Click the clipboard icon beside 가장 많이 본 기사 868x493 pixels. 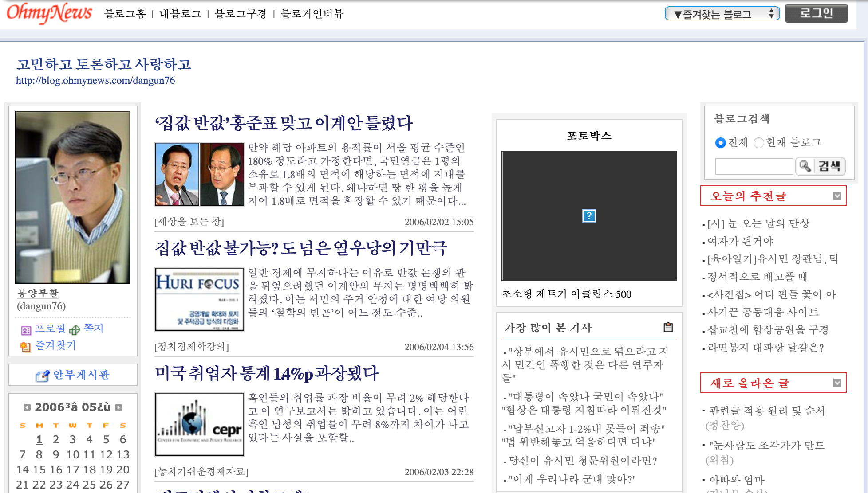click(x=668, y=327)
